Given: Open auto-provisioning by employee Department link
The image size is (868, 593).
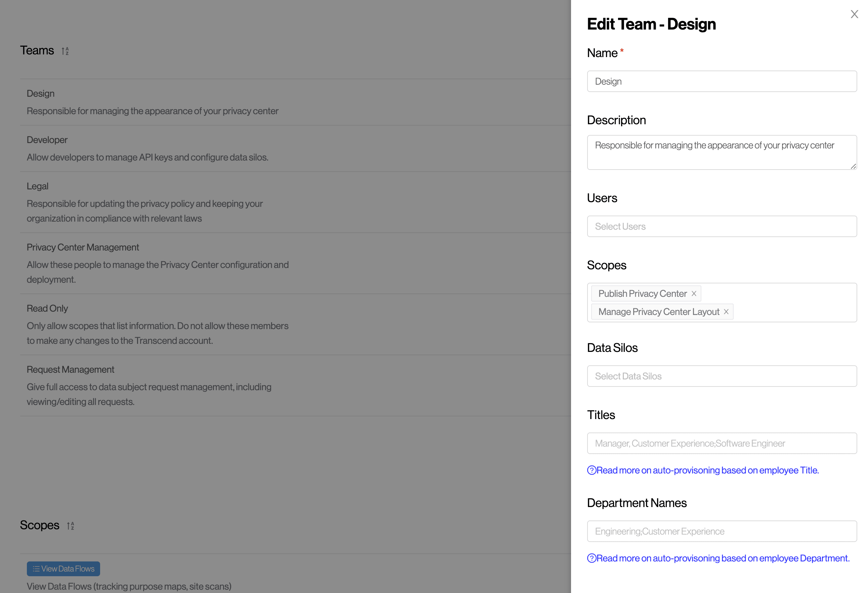Looking at the screenshot, I should pos(723,558).
